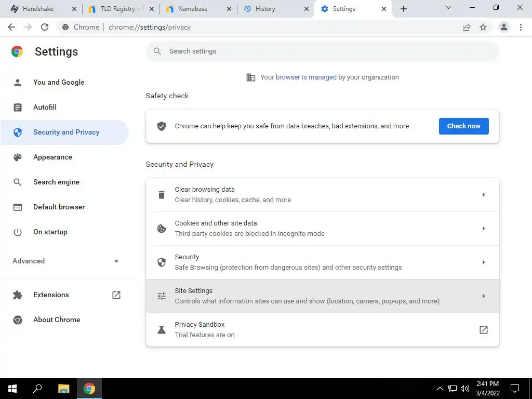The image size is (532, 399).
Task: Click the share page icon in address bar
Action: [x=467, y=27]
